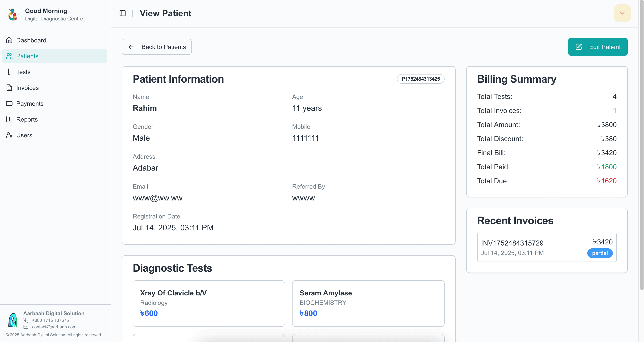The image size is (644, 342).
Task: Open Invoices section
Action: [55, 88]
